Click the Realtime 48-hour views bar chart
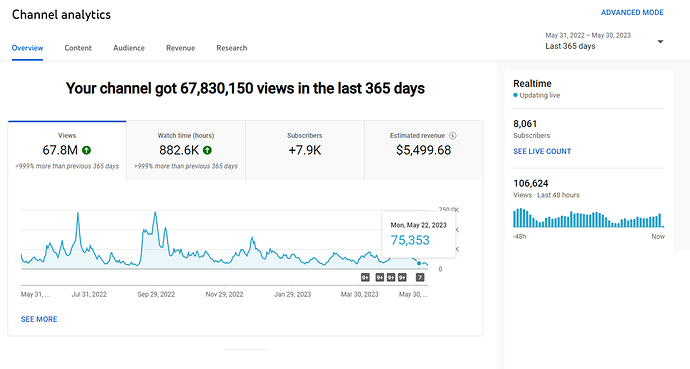The height and width of the screenshot is (369, 690). click(589, 218)
